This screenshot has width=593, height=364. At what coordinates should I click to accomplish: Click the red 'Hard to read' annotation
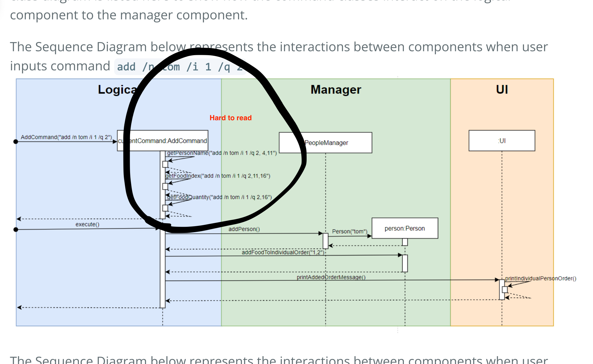(230, 118)
